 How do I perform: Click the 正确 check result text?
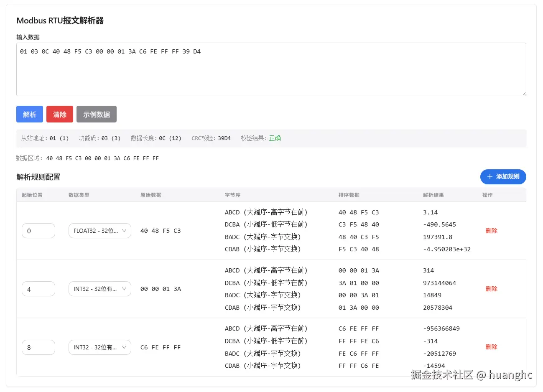click(x=275, y=138)
